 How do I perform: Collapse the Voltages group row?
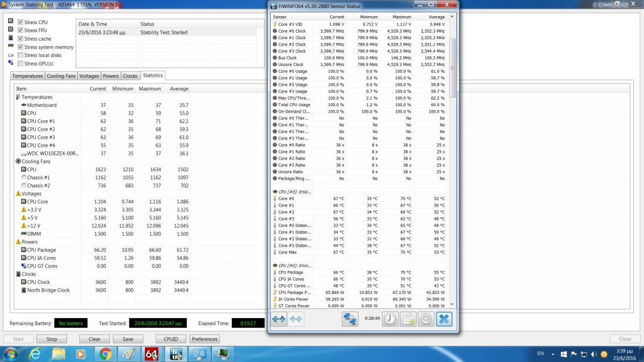[x=28, y=194]
